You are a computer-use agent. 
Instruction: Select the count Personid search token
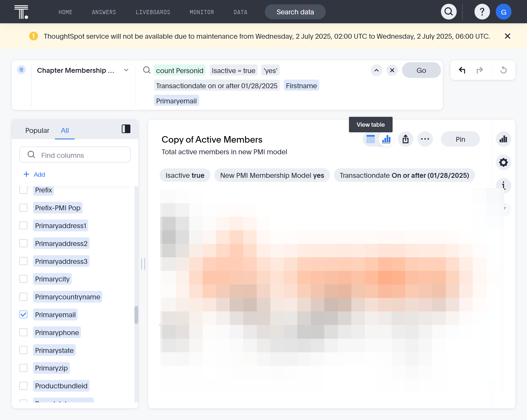(x=180, y=70)
